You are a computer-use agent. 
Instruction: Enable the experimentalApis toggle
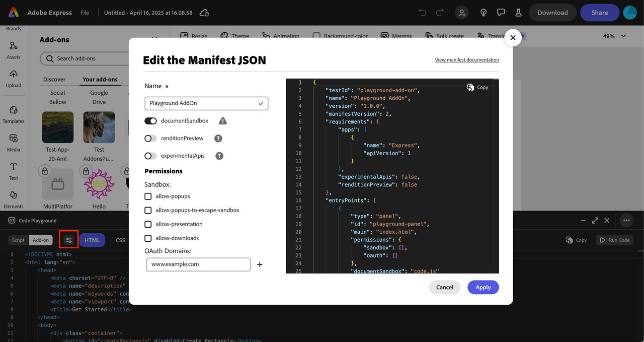coord(150,156)
